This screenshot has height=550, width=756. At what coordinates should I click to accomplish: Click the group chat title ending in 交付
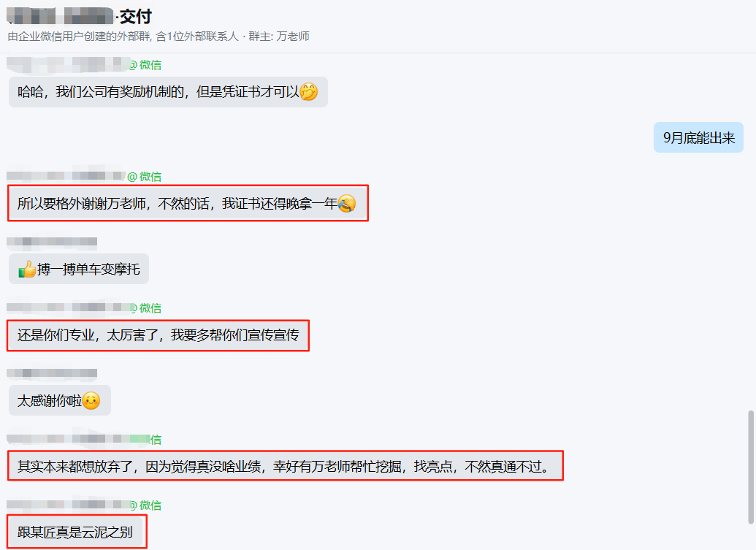(x=80, y=16)
